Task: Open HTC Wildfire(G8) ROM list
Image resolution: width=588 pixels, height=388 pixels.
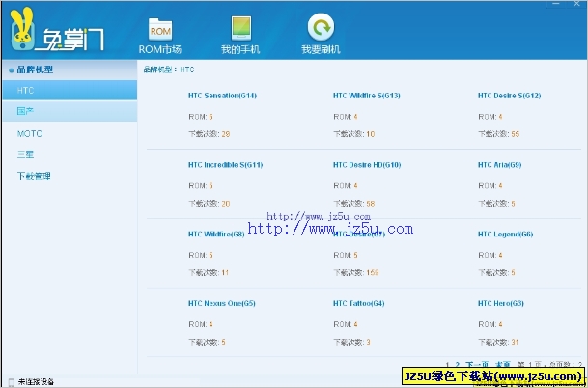Action: tap(216, 235)
